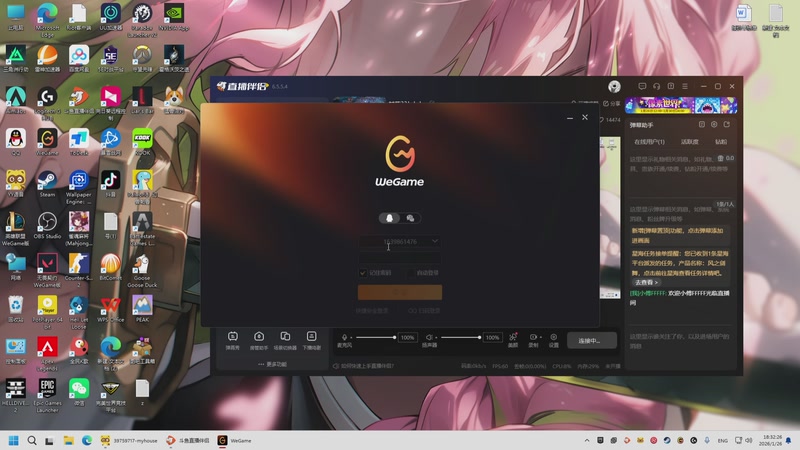The height and width of the screenshot is (450, 800).
Task: Open the headset support icon in streaming companion
Action: coord(657,86)
